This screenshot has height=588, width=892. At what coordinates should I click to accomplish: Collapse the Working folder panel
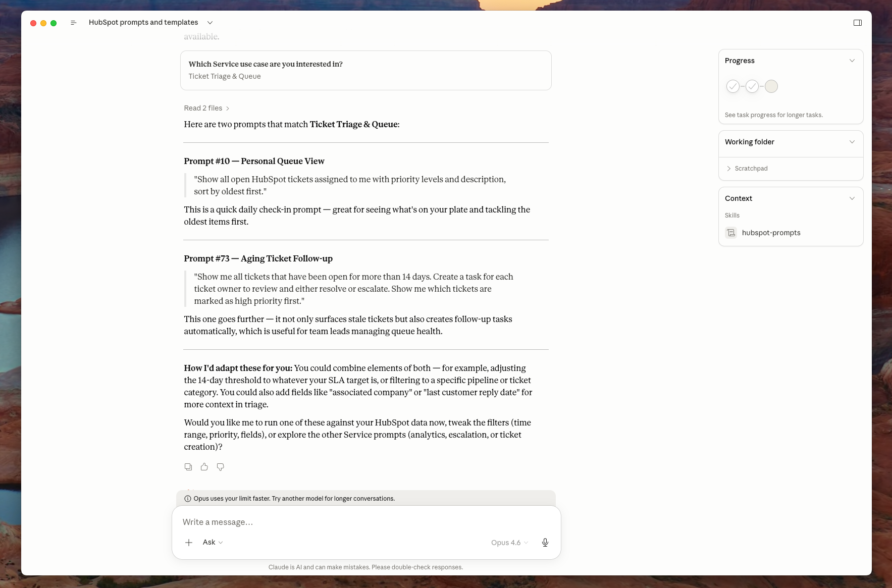tap(852, 142)
